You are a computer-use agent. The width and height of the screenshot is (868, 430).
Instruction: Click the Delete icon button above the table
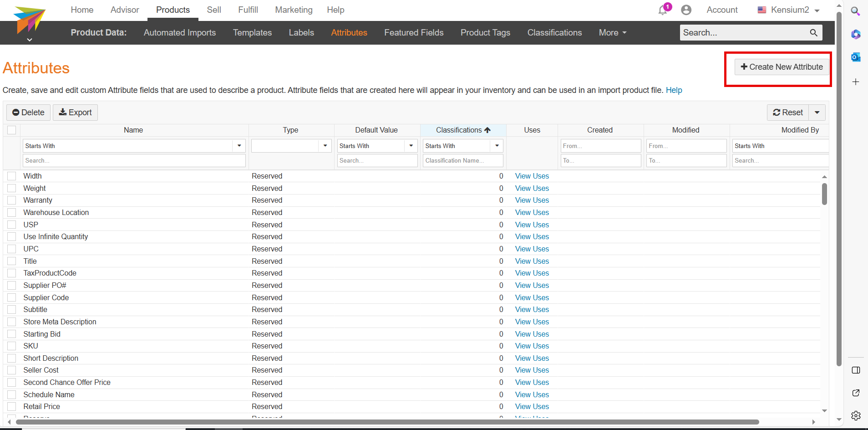[28, 112]
